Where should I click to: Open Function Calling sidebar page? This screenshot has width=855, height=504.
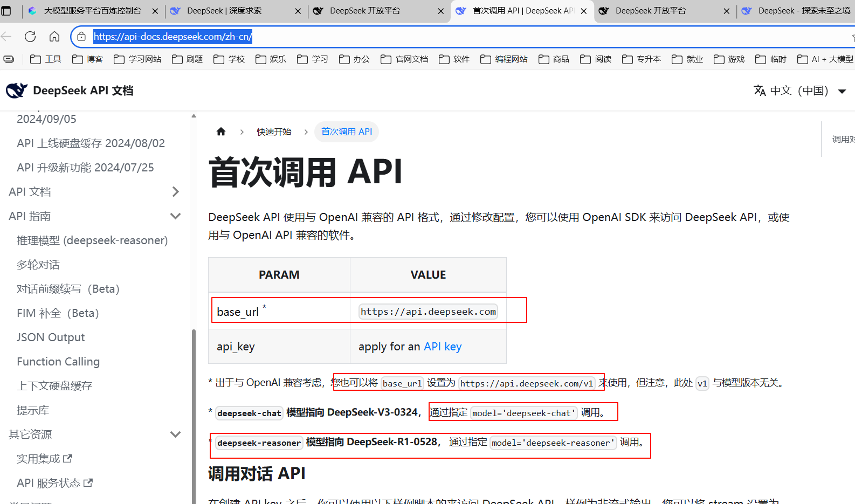[58, 362]
